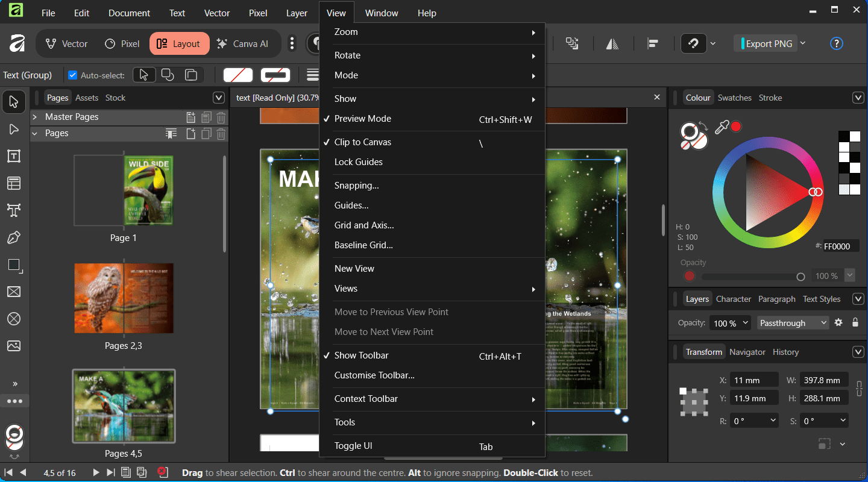Uncheck the Auto-select checkbox
The width and height of the screenshot is (868, 482).
point(73,75)
